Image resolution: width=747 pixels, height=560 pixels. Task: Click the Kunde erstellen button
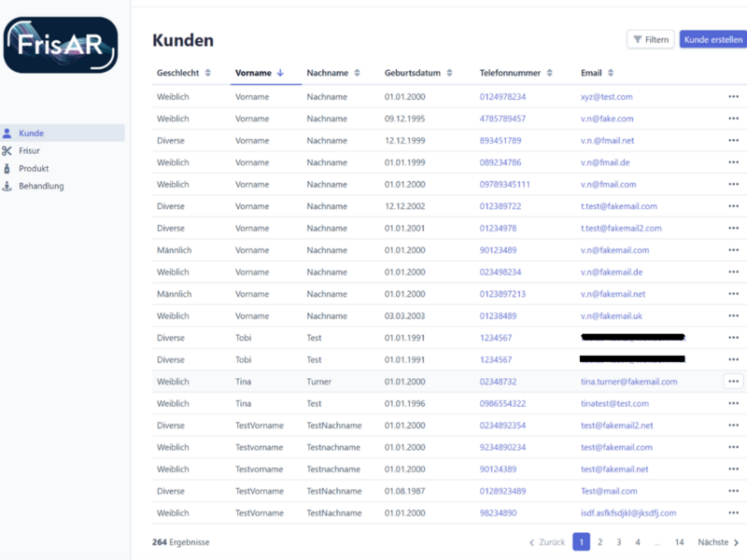713,39
